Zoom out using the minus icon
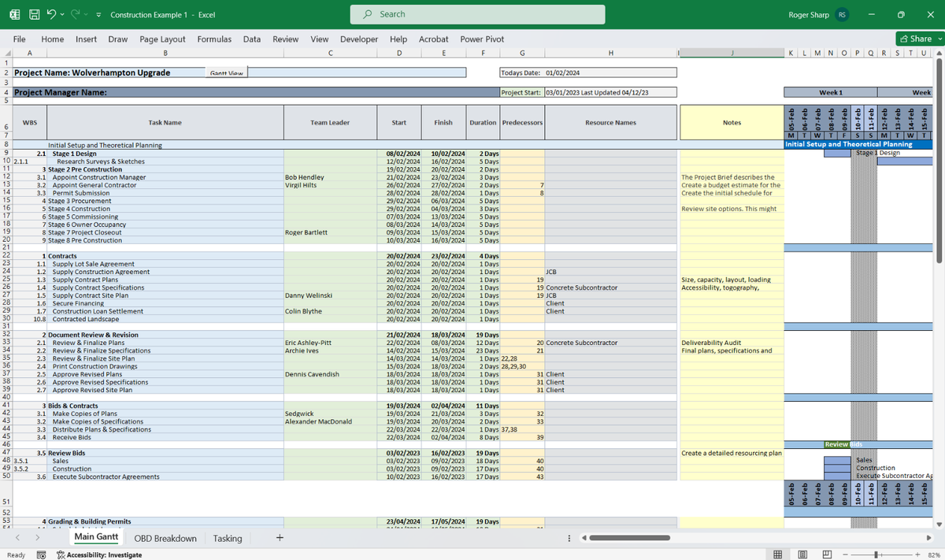This screenshot has width=945, height=560. (845, 553)
